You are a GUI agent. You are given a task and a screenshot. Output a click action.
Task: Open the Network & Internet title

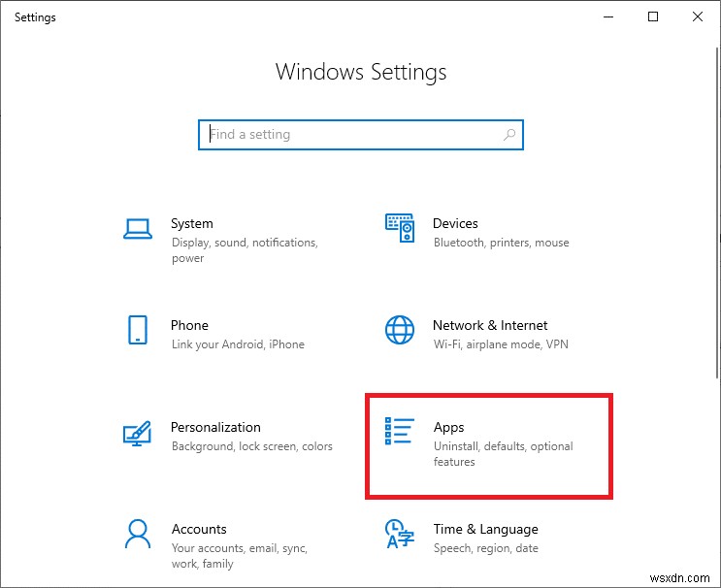490,325
